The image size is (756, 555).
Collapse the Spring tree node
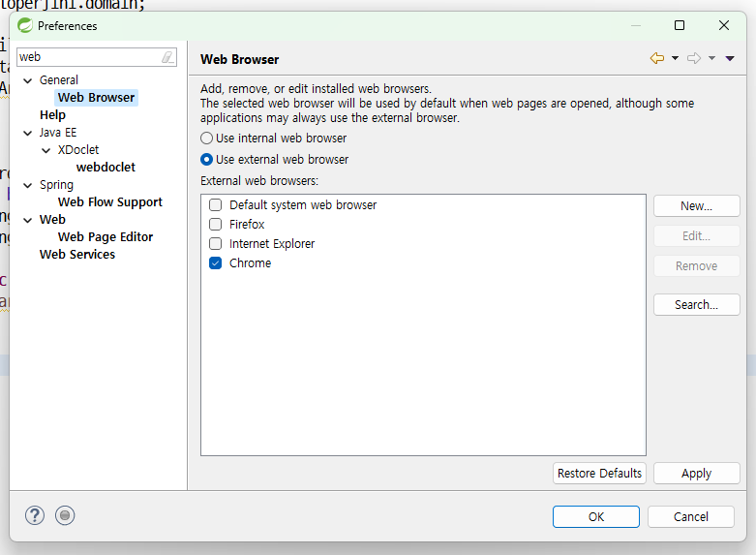coord(28,185)
